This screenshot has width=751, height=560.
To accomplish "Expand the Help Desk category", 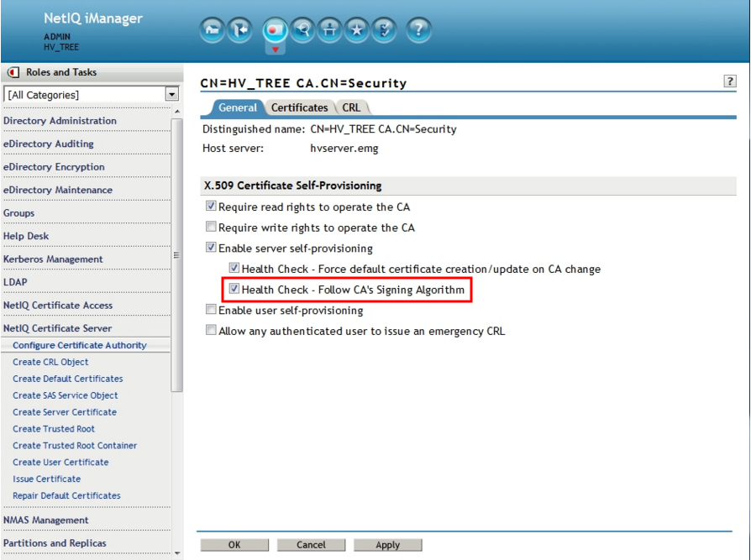I will [x=26, y=236].
